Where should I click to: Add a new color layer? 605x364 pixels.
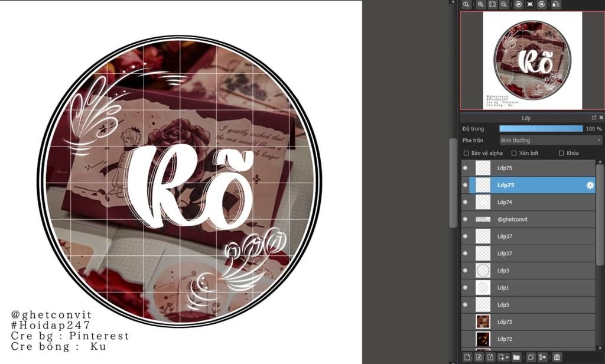click(467, 357)
